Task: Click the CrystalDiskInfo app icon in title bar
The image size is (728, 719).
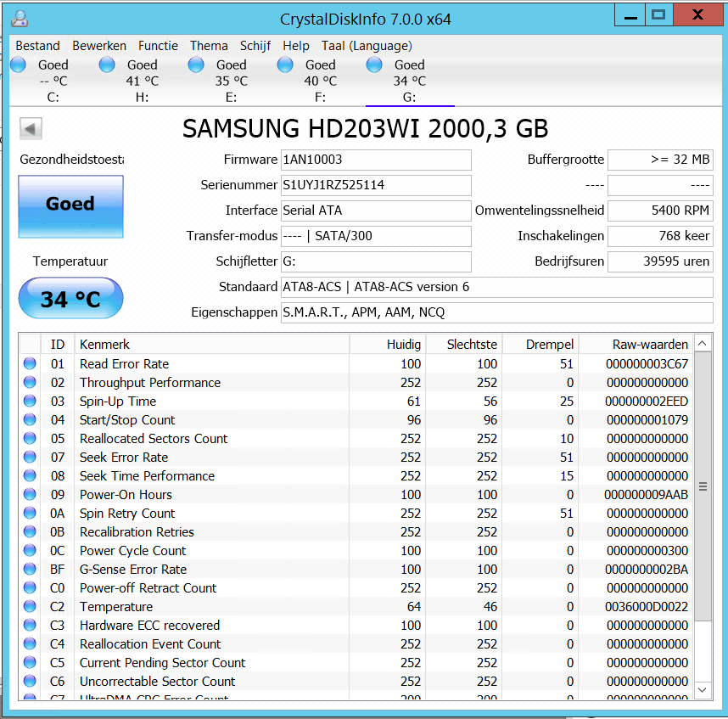Action: 20,19
